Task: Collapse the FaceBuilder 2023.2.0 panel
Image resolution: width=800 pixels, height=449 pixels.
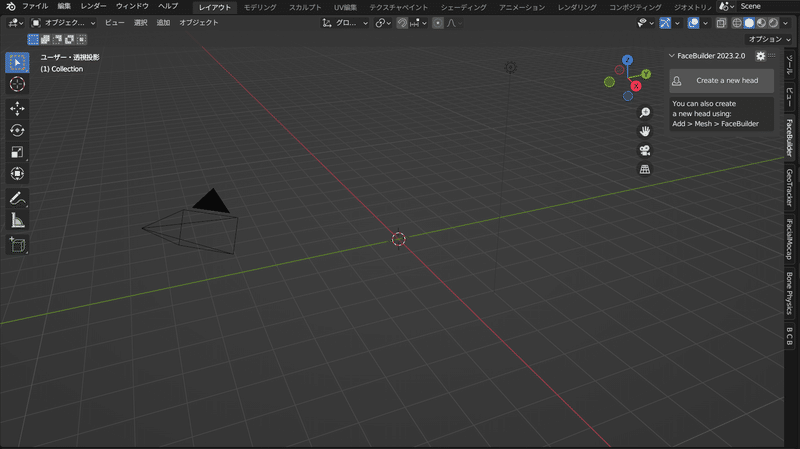Action: tap(671, 56)
